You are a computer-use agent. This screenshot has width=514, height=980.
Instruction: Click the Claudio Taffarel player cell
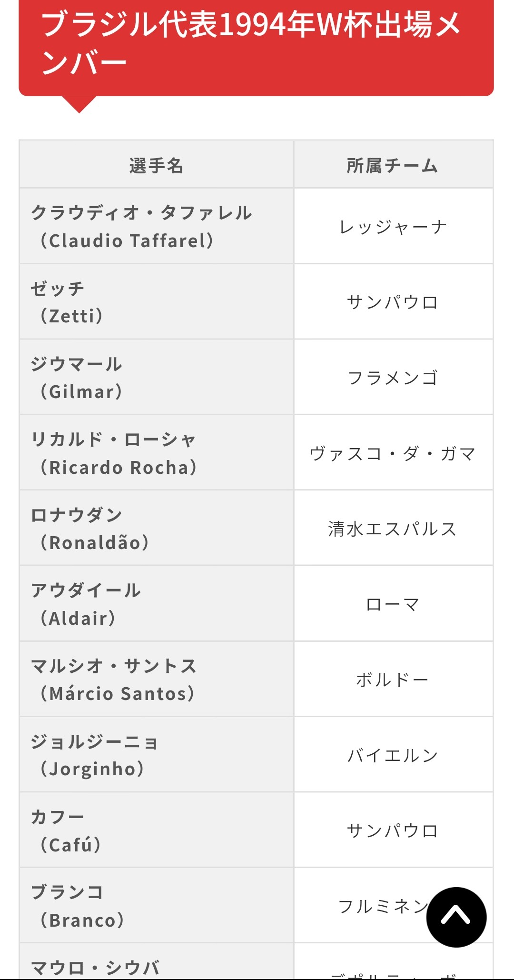click(156, 226)
